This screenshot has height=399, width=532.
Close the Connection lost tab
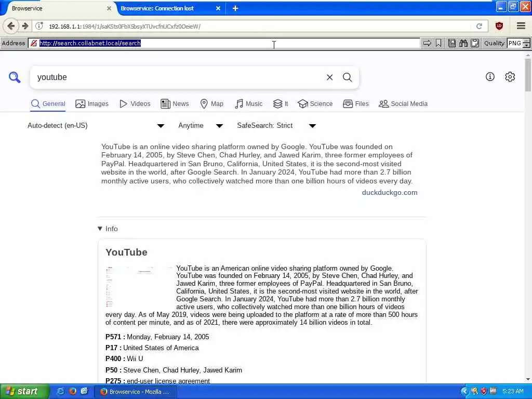coord(218,8)
